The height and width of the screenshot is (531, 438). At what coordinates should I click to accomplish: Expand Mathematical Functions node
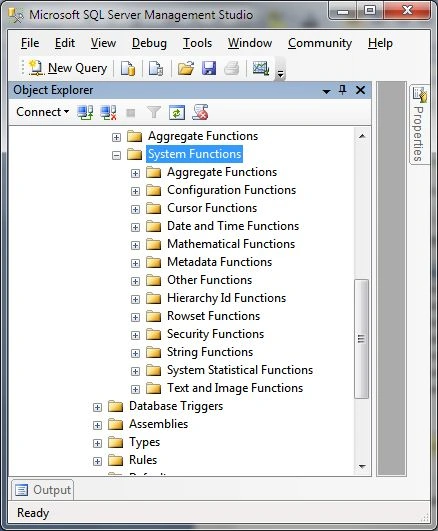coord(135,245)
